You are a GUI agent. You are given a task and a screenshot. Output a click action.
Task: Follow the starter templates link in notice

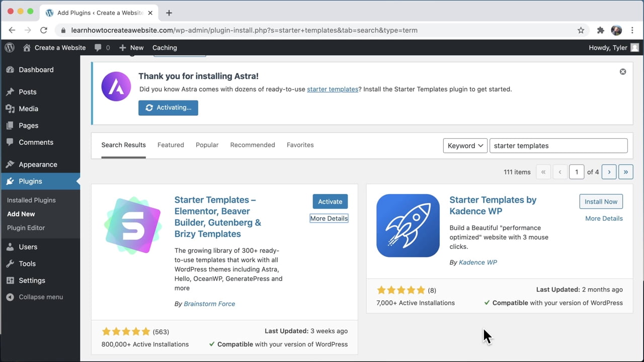pos(333,89)
